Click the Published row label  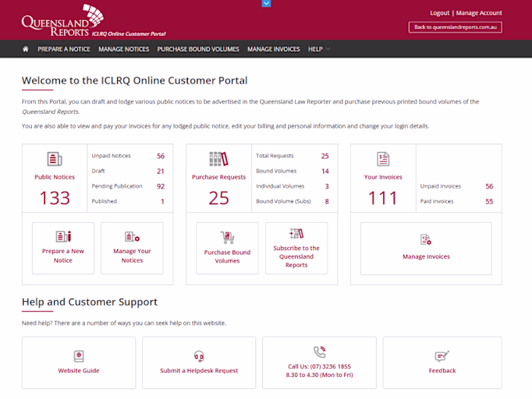104,201
